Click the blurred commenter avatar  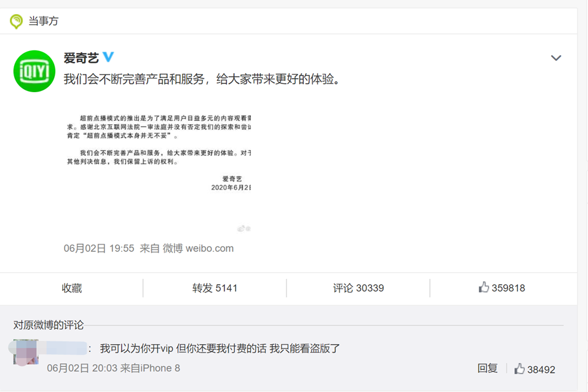pos(25,351)
